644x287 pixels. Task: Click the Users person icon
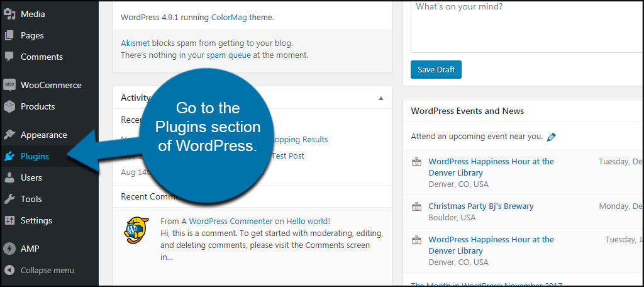[9, 177]
